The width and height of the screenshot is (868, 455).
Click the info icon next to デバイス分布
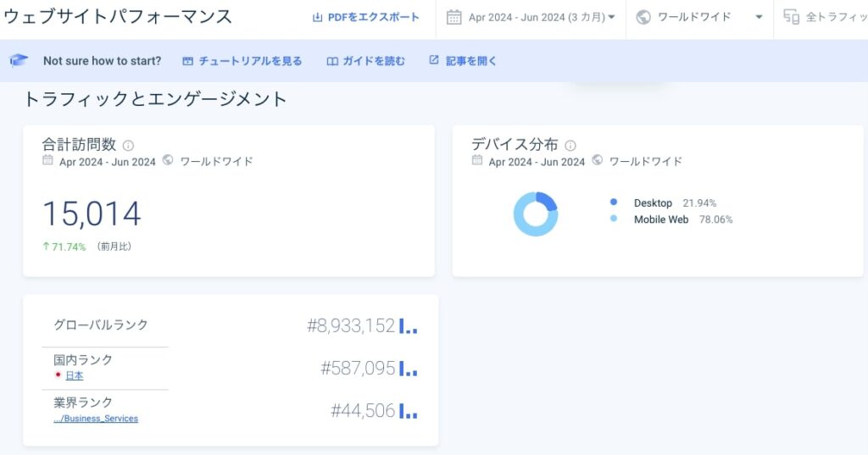pyautogui.click(x=570, y=146)
